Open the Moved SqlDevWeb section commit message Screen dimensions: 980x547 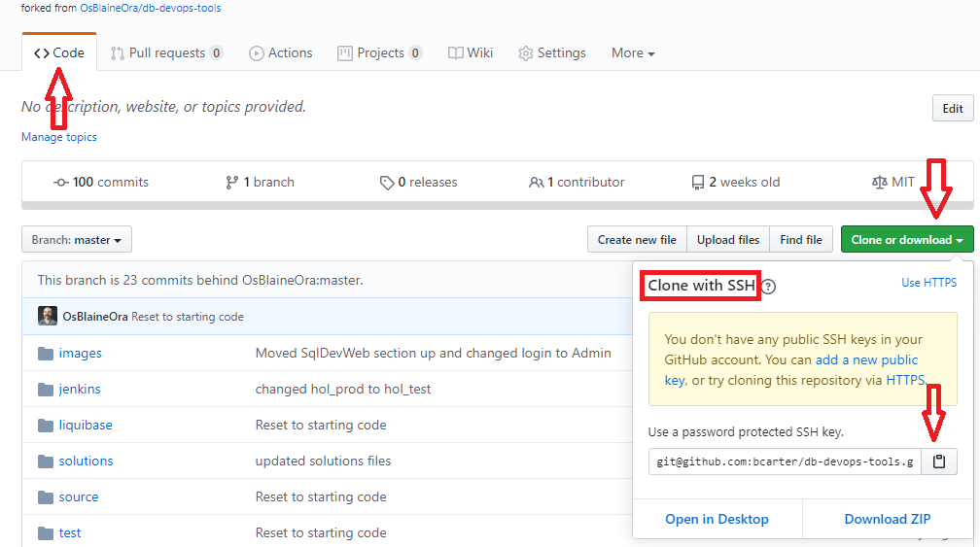point(434,354)
